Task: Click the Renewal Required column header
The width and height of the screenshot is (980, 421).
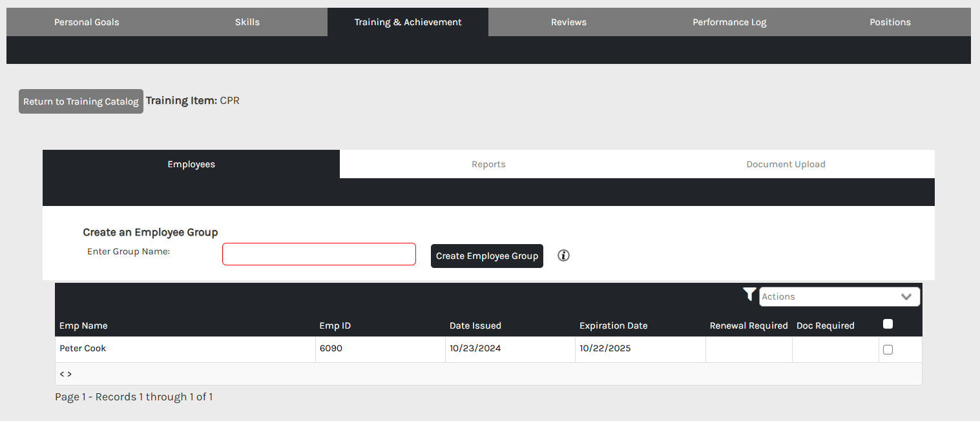Action: tap(749, 325)
